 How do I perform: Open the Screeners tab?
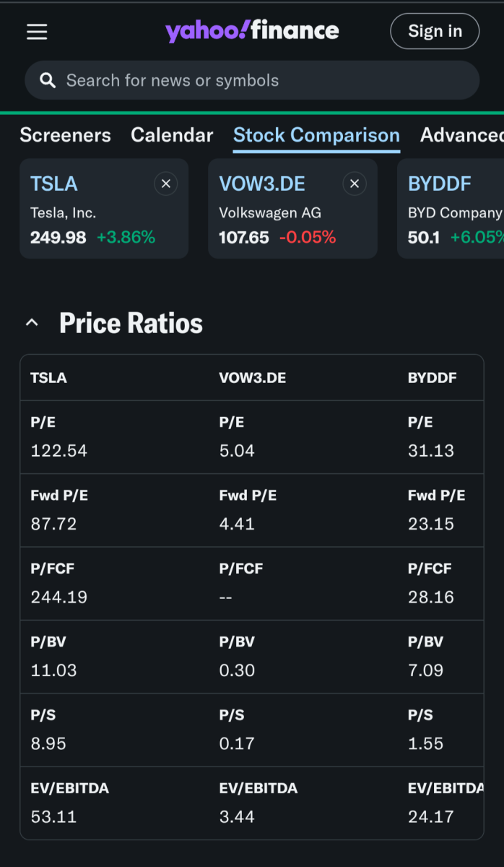click(x=65, y=135)
